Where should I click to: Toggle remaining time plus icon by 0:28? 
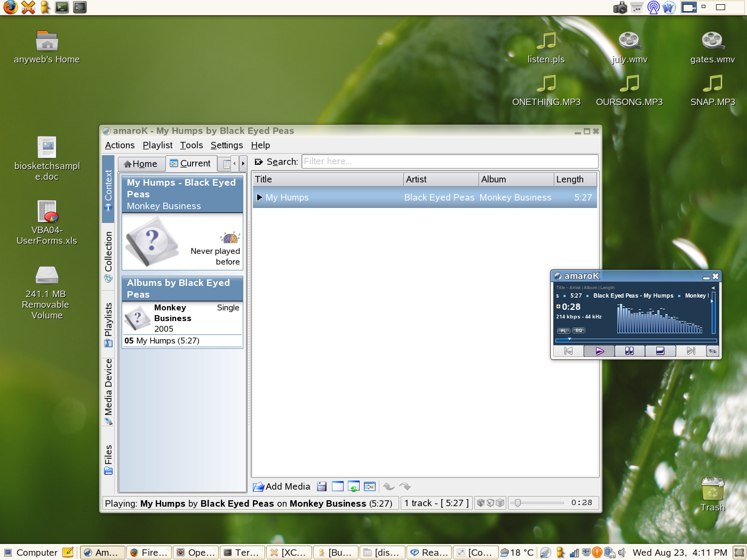558,307
